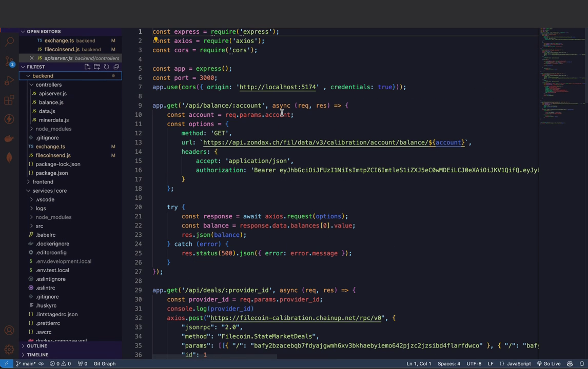588x369 pixels.
Task: Collapse the services/core folder
Action: pos(70,191)
